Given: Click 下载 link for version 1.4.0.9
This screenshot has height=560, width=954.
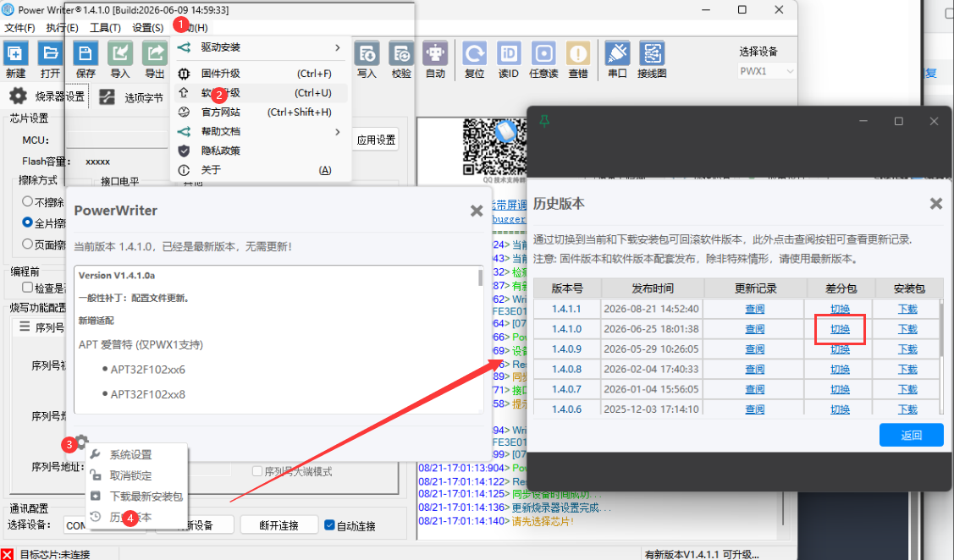Looking at the screenshot, I should click(907, 349).
